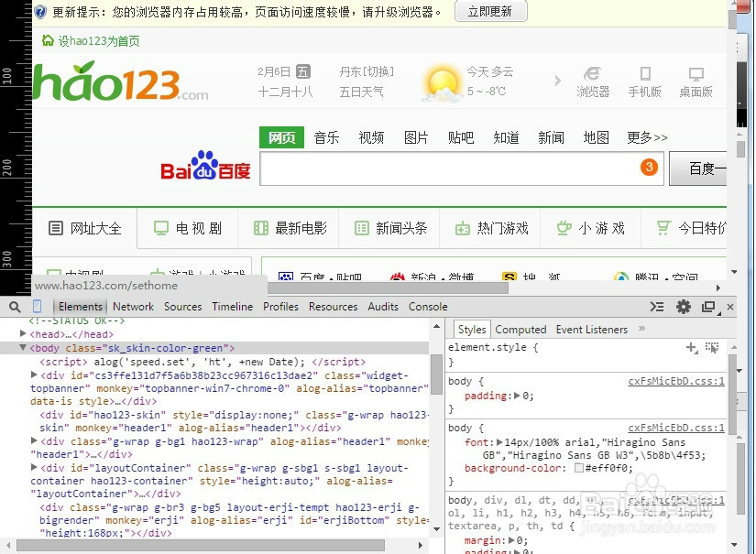
Task: Open the mobile version 手机版 icon
Action: (x=644, y=81)
